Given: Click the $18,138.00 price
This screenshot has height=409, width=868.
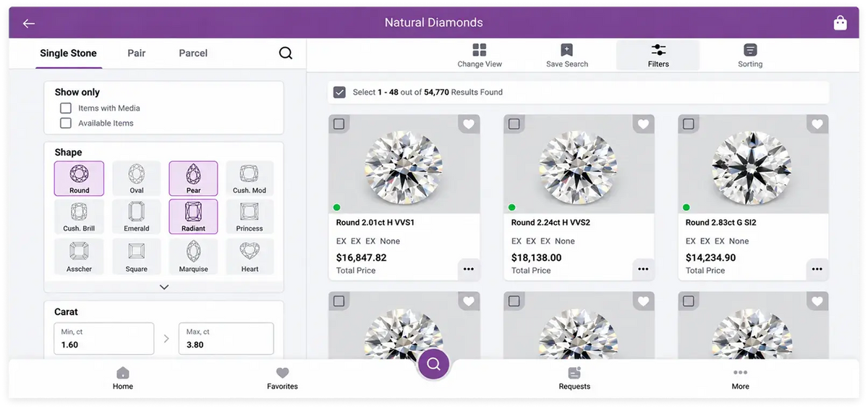Looking at the screenshot, I should pos(536,258).
